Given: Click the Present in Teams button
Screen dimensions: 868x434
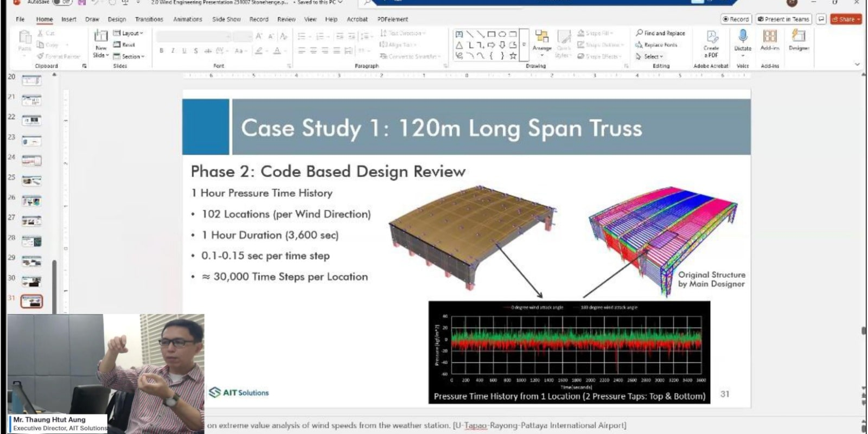Looking at the screenshot, I should click(783, 19).
